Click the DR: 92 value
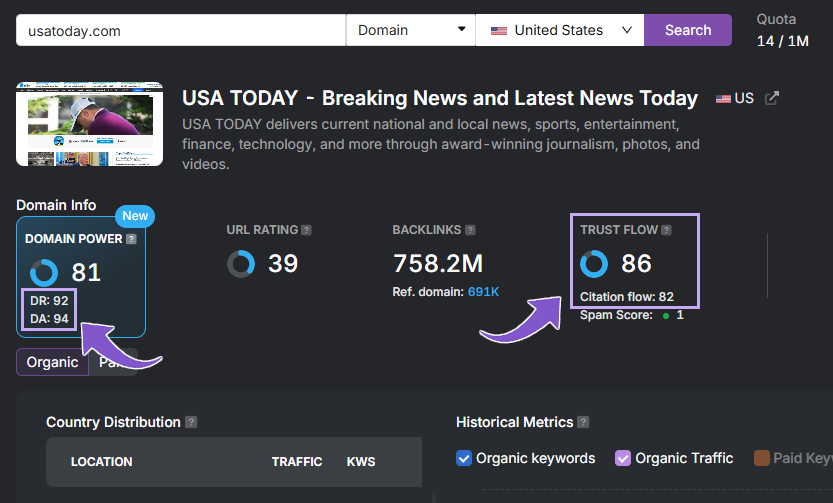833x503 pixels. point(49,301)
